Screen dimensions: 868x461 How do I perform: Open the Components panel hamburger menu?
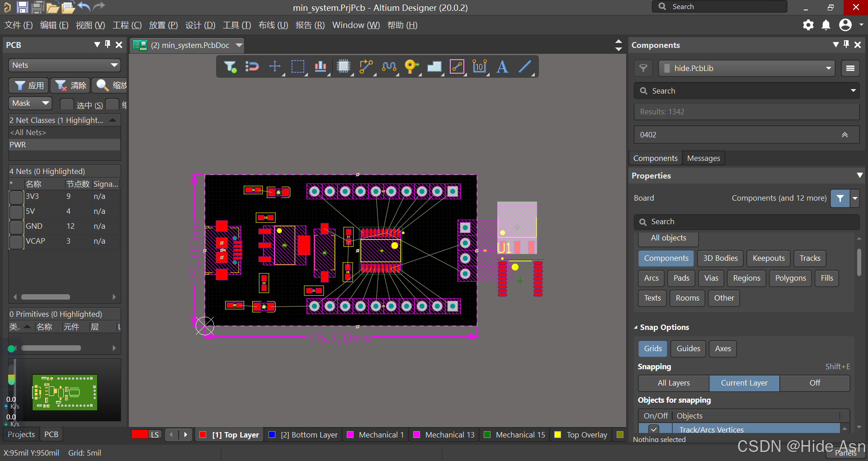point(850,68)
